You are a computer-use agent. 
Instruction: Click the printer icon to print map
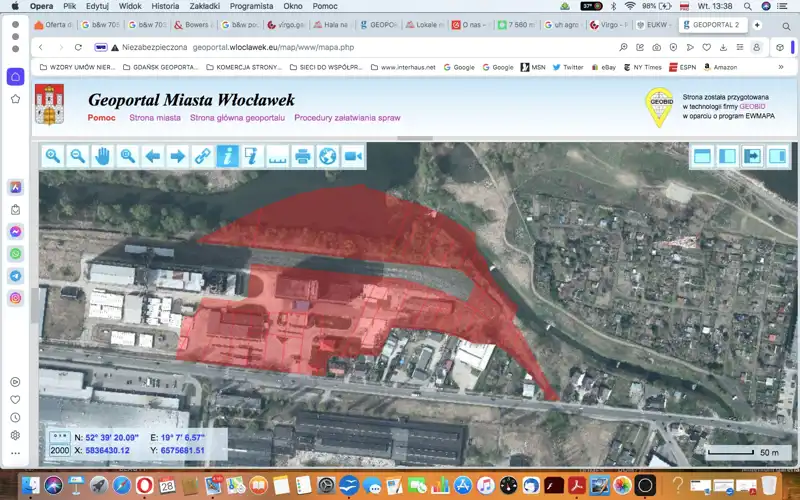303,156
